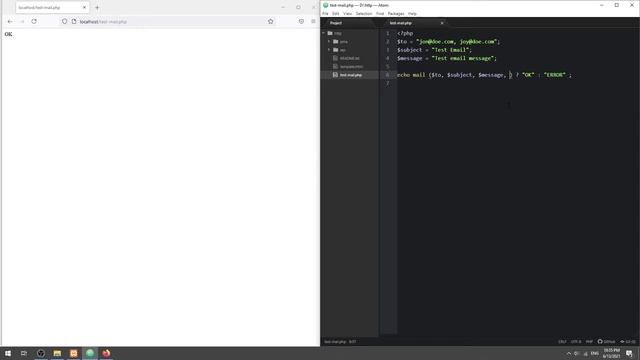Open the taskbar clock and date
The width and height of the screenshot is (640, 360).
(x=611, y=353)
